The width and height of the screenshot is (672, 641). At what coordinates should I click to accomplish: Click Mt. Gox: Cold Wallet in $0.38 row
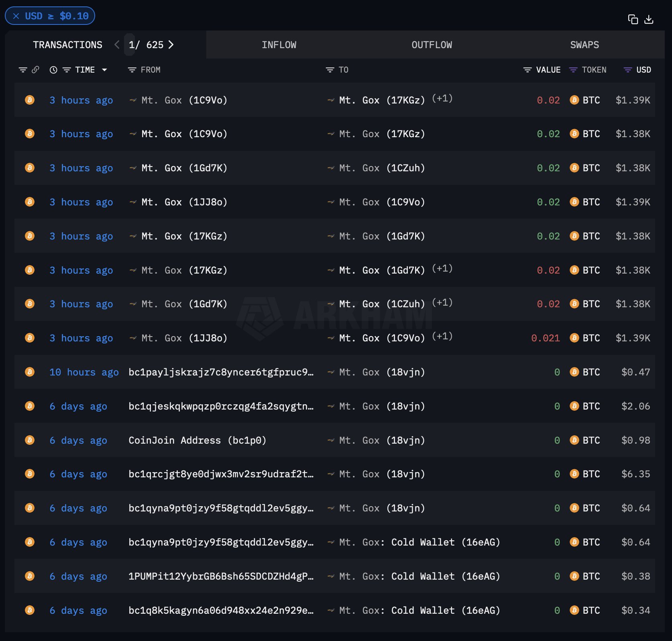(419, 576)
